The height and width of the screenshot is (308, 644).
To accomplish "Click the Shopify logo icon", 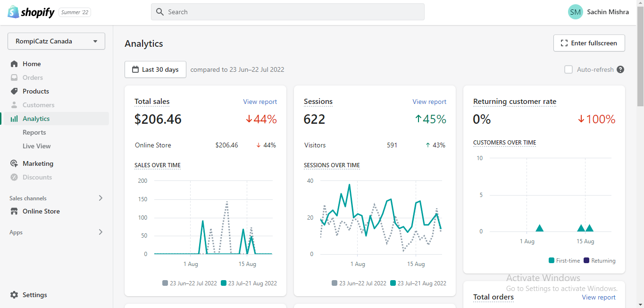I will coord(13,12).
